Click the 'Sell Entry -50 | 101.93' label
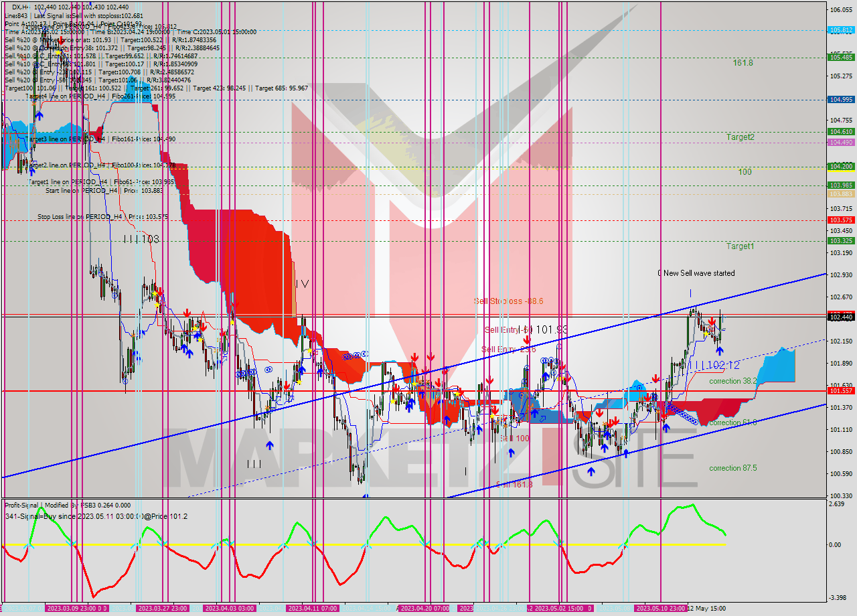Screen dimensions: 857x616 coord(526,329)
